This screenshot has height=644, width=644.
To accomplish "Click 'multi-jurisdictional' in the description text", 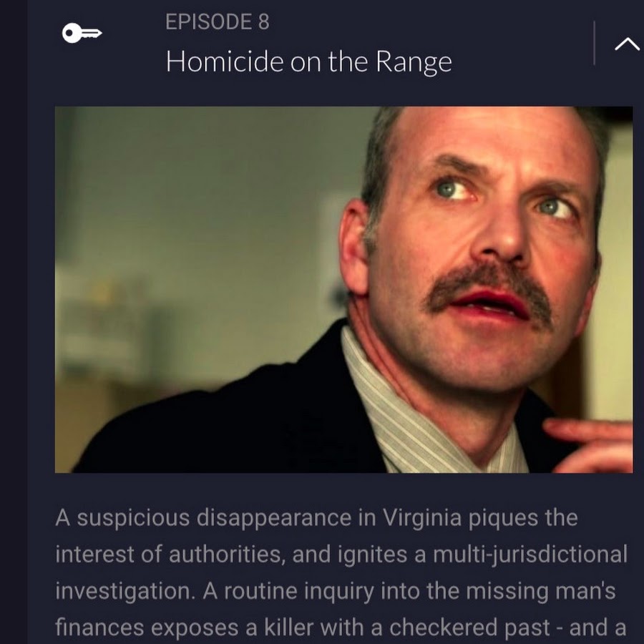I will 530,555.
